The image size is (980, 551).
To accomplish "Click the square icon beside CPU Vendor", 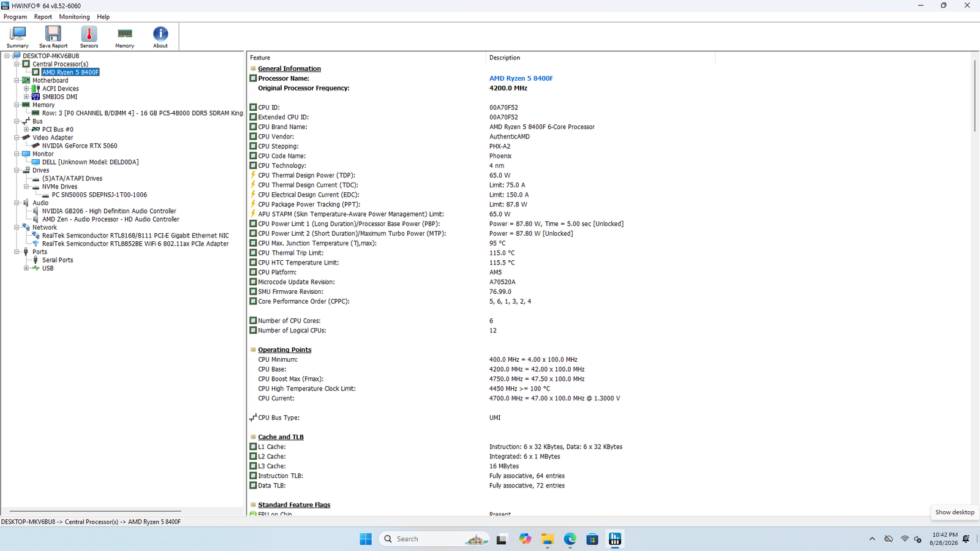I will [x=253, y=137].
